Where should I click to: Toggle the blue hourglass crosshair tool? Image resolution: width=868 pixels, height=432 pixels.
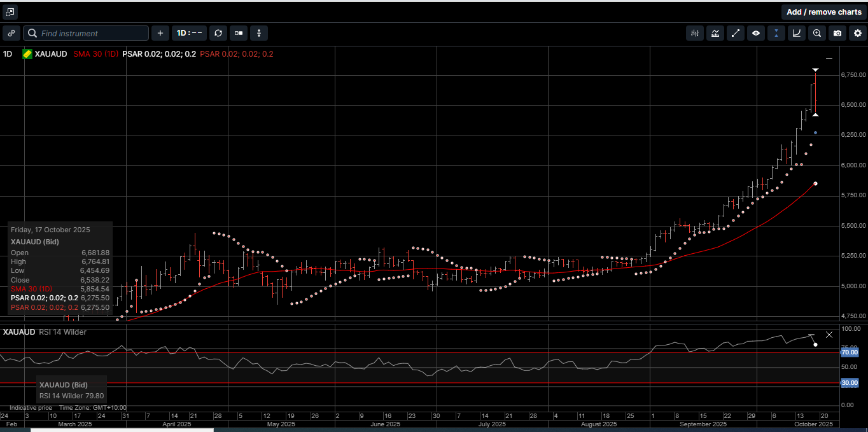point(776,33)
